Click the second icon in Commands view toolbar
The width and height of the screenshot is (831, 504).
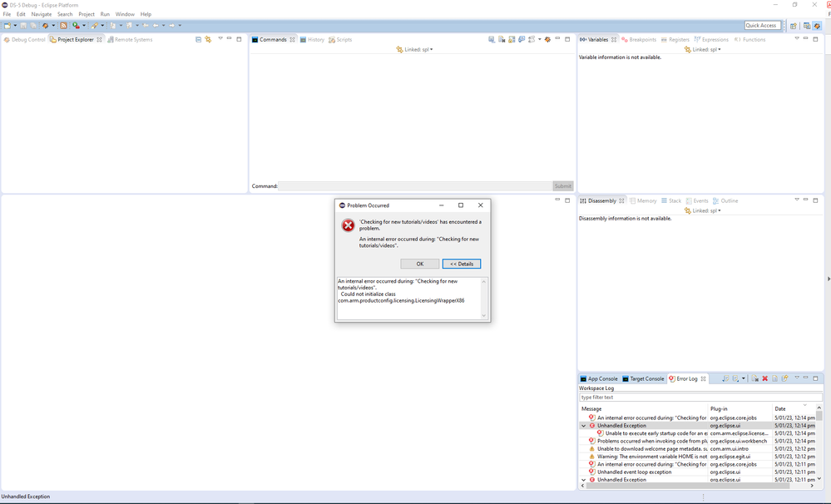(x=502, y=39)
